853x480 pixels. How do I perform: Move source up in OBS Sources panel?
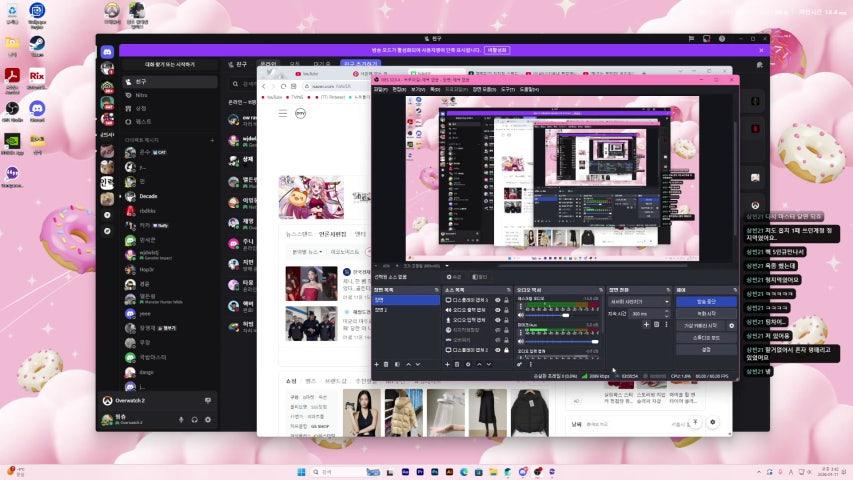tap(479, 364)
